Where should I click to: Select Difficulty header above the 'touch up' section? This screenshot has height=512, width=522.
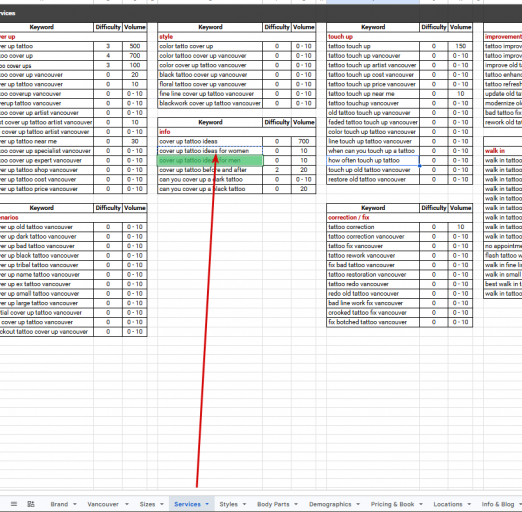click(434, 27)
